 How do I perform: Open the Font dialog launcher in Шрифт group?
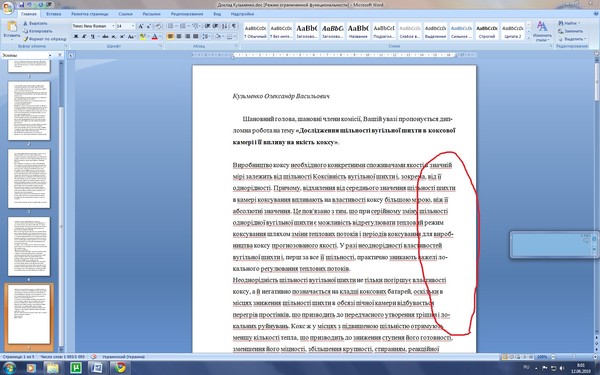click(161, 46)
